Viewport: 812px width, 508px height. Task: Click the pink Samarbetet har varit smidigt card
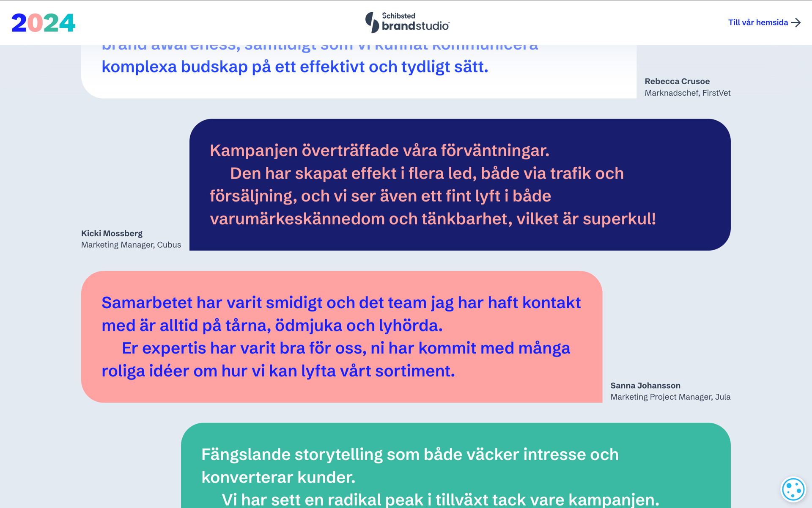point(342,337)
